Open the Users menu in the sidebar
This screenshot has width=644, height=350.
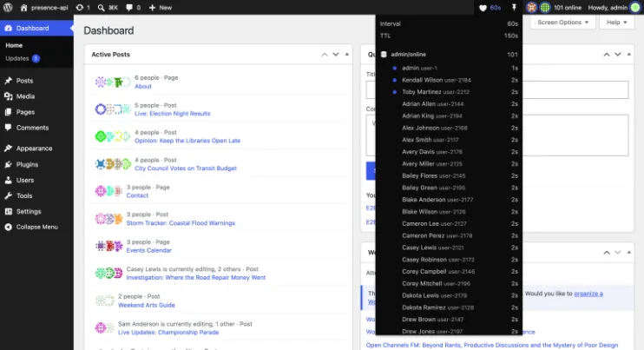click(x=25, y=180)
